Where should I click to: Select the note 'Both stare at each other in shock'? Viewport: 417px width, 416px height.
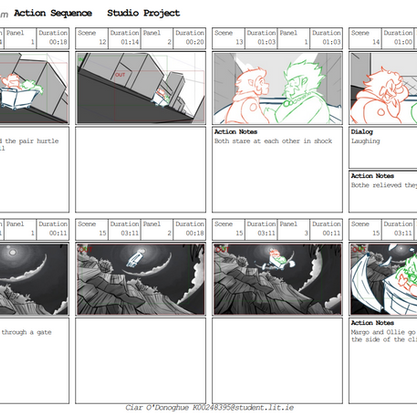tap(273, 141)
